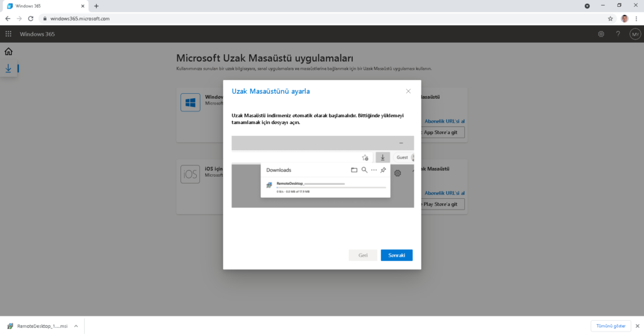The height and width of the screenshot is (336, 644).
Task: Go forward in browser history
Action: 19,18
